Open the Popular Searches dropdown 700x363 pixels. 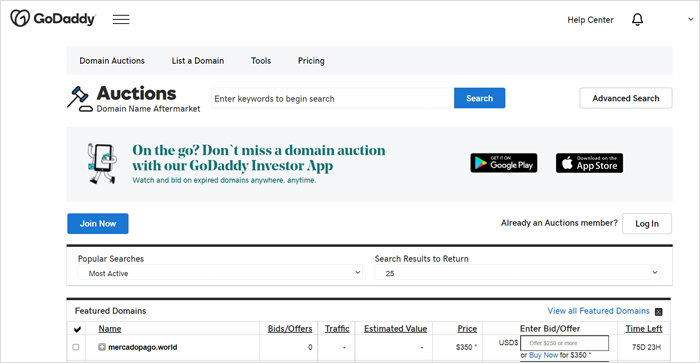(220, 273)
